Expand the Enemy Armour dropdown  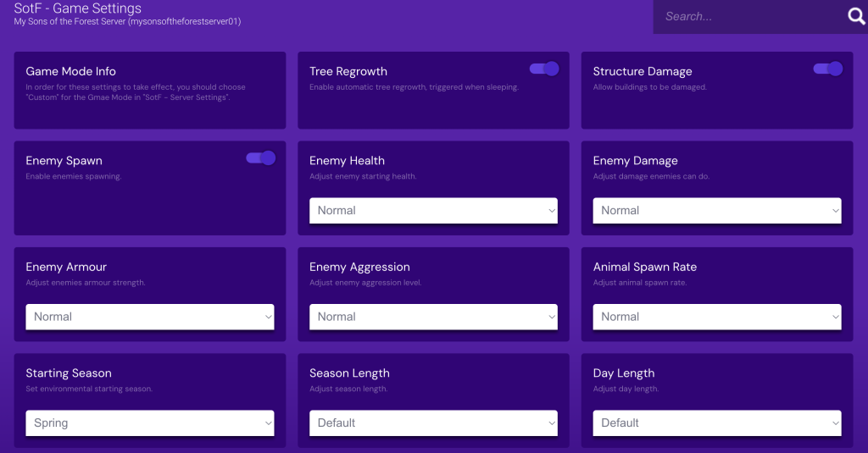(150, 317)
